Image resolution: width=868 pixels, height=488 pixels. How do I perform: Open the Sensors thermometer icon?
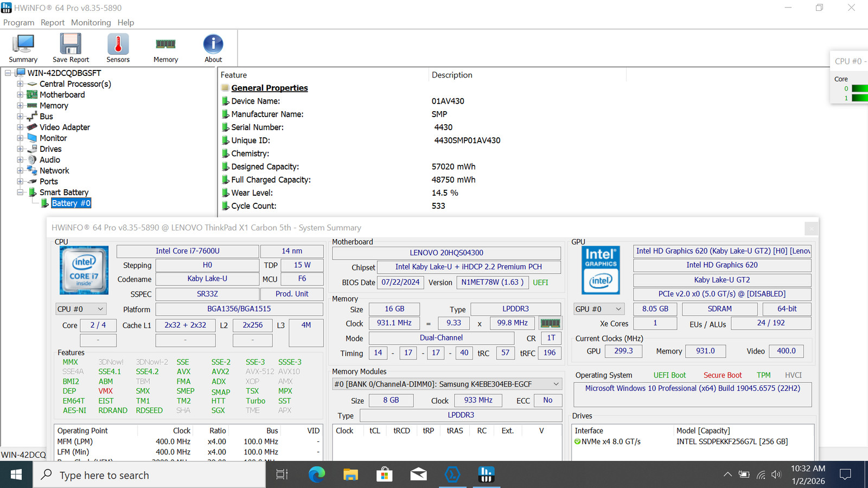coord(118,48)
